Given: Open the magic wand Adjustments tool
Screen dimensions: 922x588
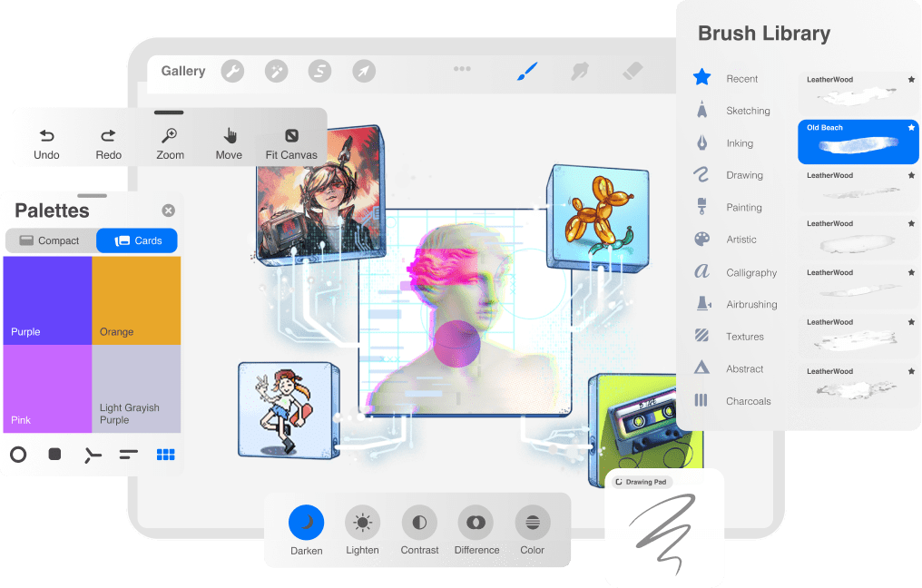Looking at the screenshot, I should (276, 71).
